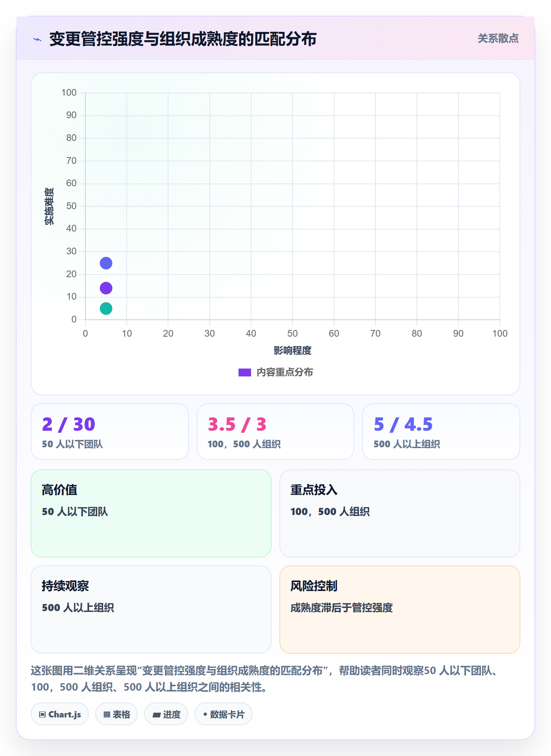Click 50 人以下团队 in the 高价值 card
The image size is (551, 756).
tap(75, 511)
